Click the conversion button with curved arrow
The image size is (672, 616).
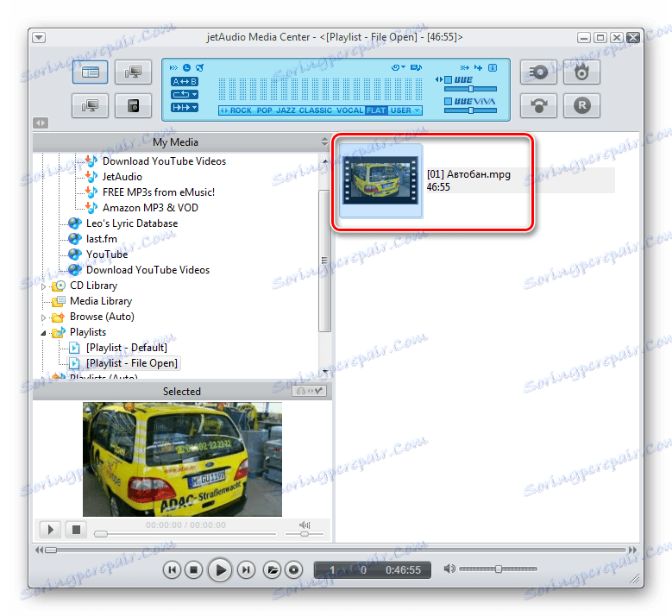coord(538,105)
